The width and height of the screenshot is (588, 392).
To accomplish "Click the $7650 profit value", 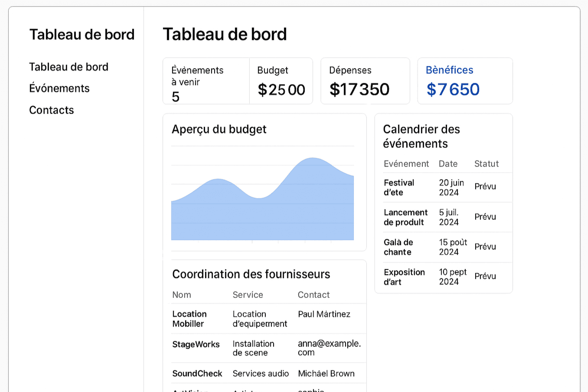I will (x=453, y=89).
